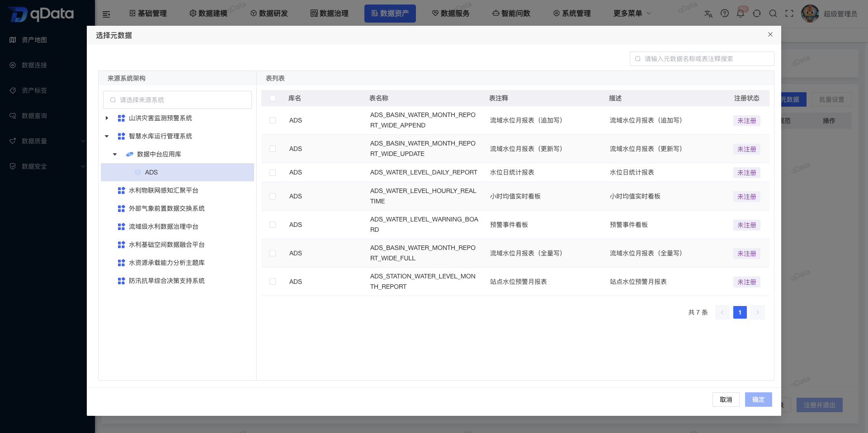The height and width of the screenshot is (433, 868).
Task: Click the 智慧水库运行管理系统 system icon
Action: point(121,136)
